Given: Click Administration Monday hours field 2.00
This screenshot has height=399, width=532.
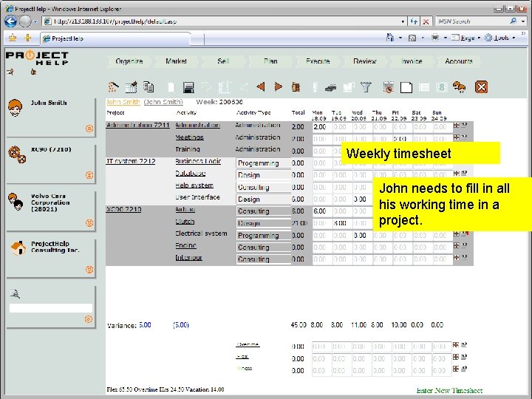Looking at the screenshot, I should pos(321,127).
